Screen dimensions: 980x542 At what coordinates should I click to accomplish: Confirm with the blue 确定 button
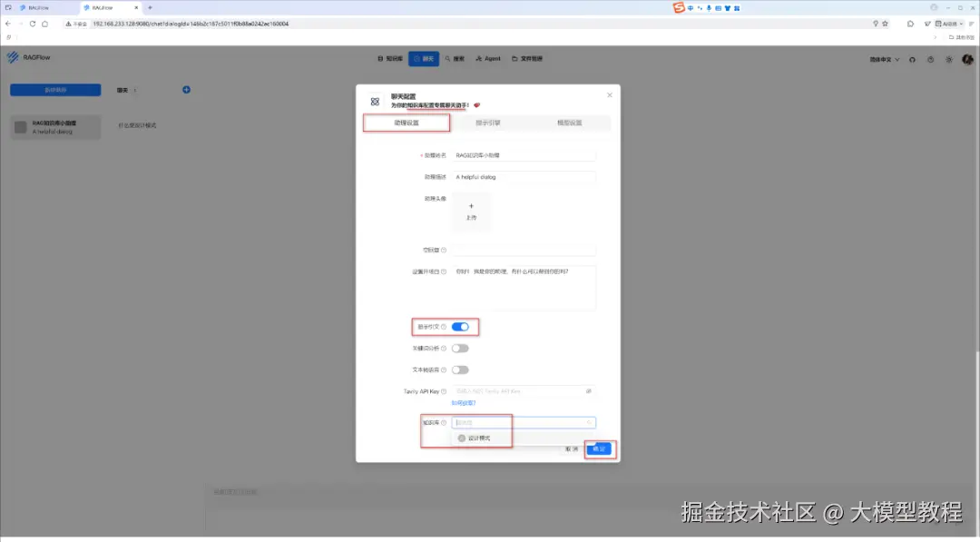click(599, 448)
